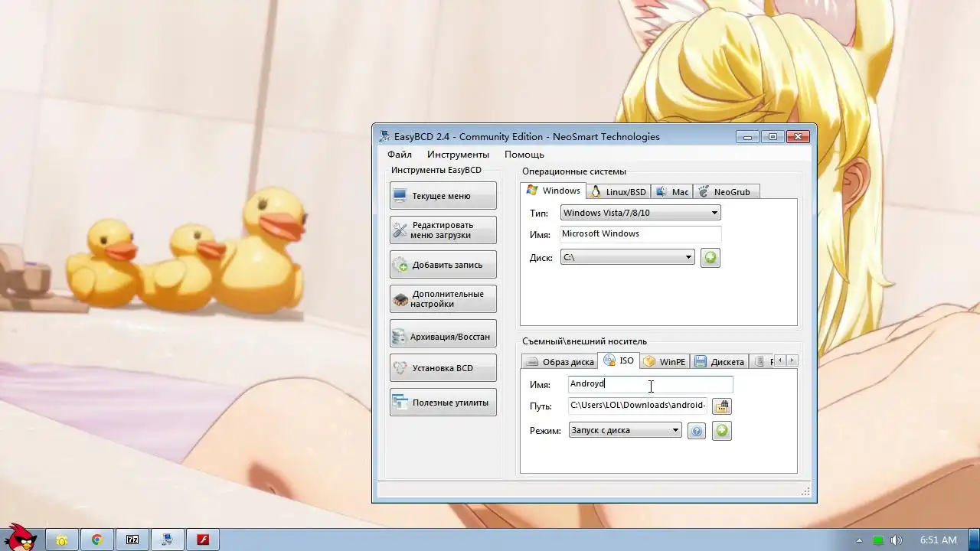Open Установка BCD section

(443, 368)
